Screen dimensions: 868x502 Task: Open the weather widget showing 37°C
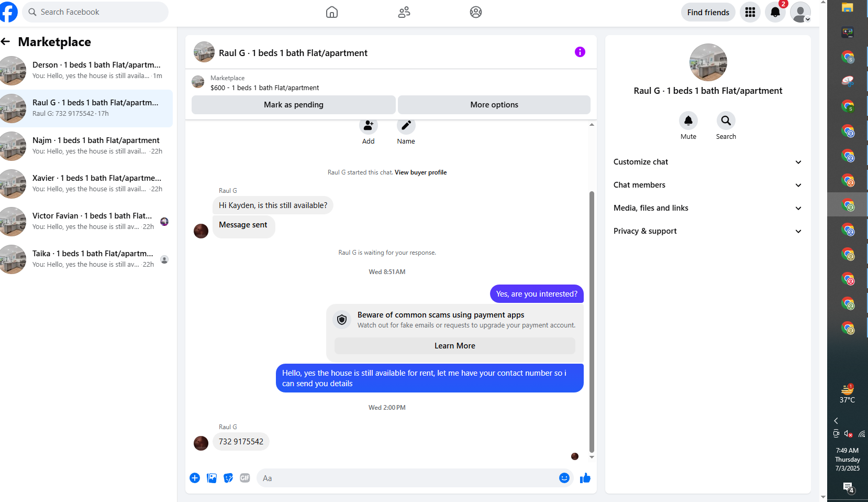848,394
